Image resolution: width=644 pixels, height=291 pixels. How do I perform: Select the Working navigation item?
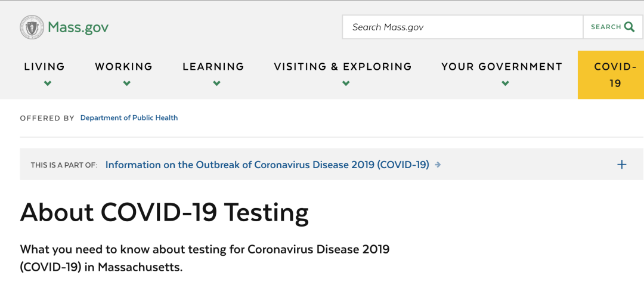click(x=123, y=67)
